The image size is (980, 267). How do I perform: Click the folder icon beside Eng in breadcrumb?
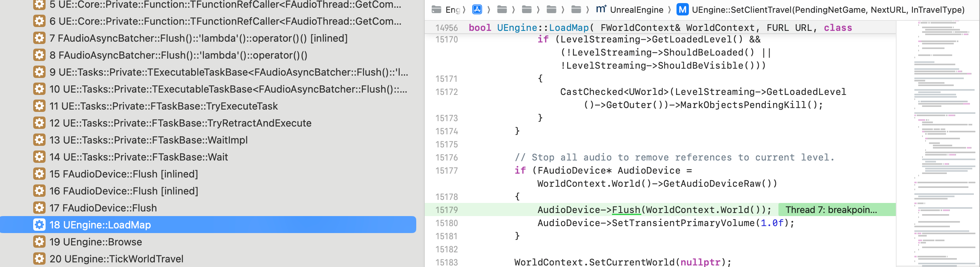pos(436,10)
